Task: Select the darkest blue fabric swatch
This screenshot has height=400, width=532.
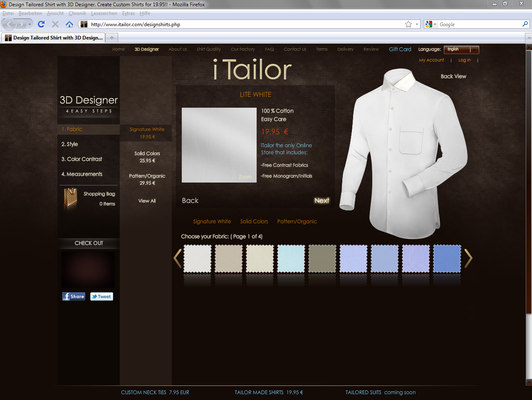Action: [447, 259]
